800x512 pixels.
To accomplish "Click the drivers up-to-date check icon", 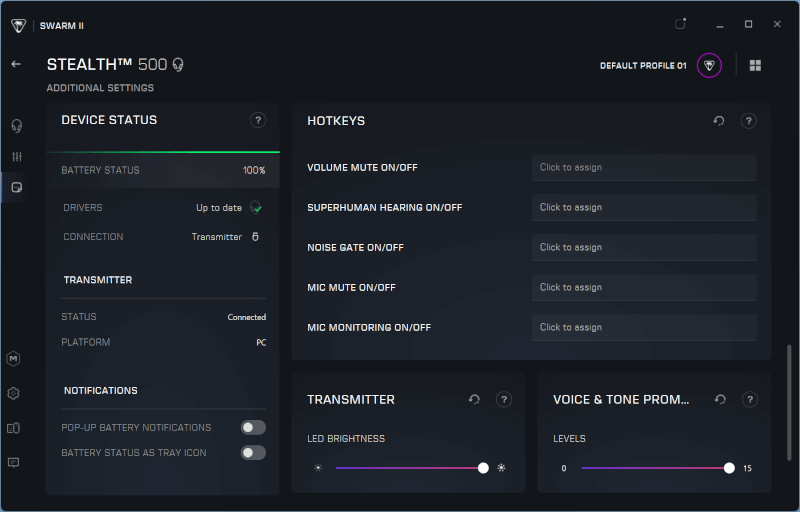I will (256, 208).
